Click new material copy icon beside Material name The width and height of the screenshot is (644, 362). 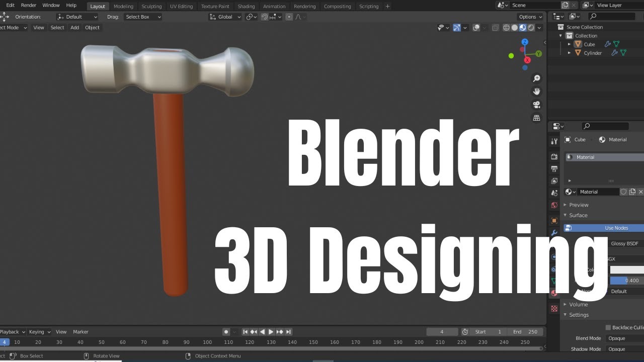pos(632,192)
